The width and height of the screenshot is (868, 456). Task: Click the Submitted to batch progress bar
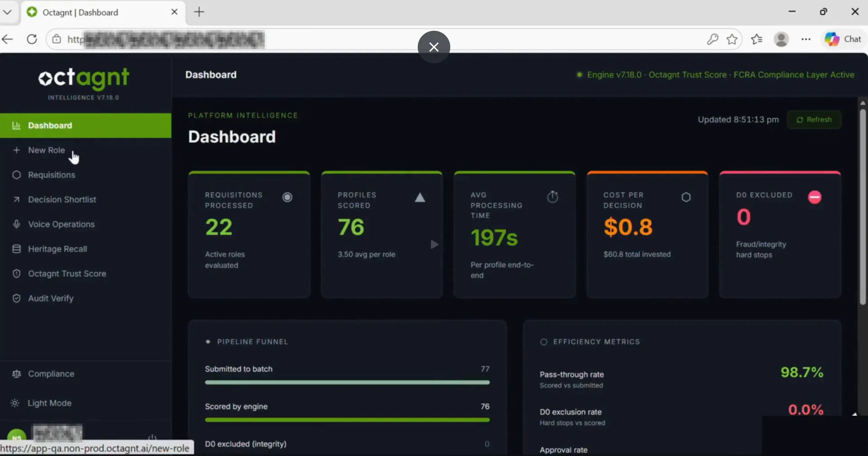(347, 383)
